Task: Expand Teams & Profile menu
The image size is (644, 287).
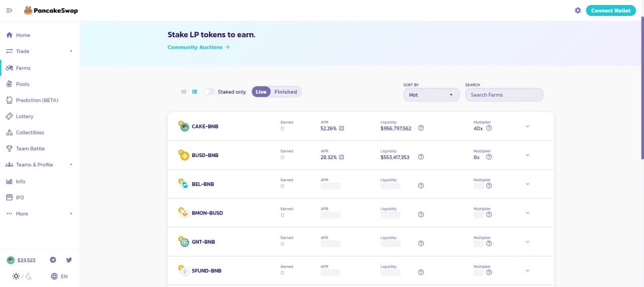Action: pos(40,165)
